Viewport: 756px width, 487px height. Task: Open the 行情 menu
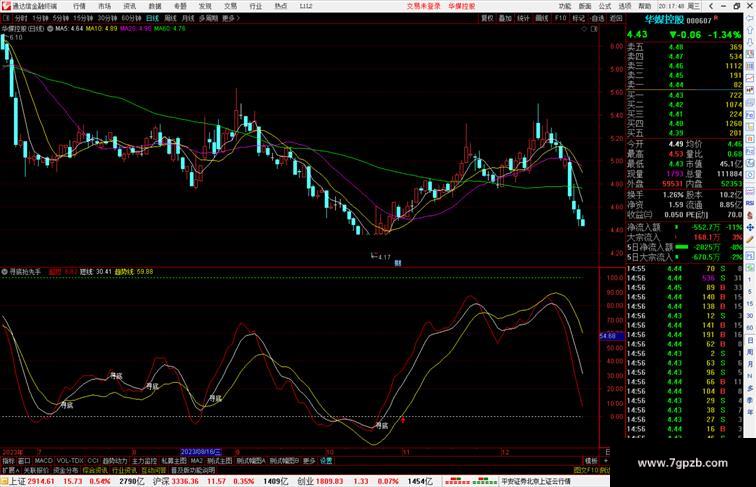click(79, 6)
